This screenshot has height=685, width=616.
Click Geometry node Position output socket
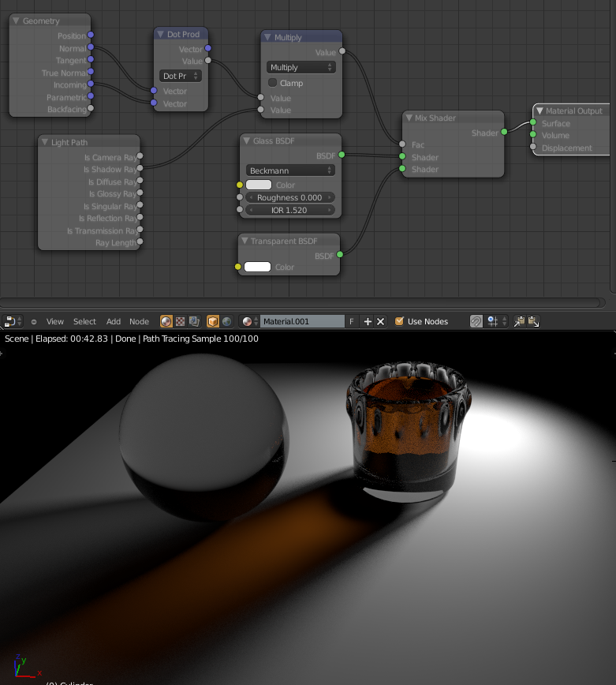point(91,35)
